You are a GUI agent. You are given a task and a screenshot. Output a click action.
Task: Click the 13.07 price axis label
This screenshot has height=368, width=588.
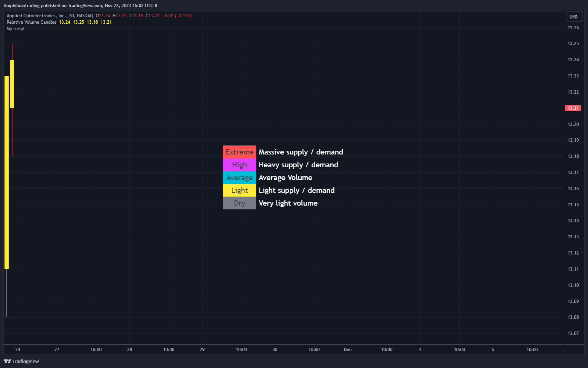pyautogui.click(x=573, y=333)
